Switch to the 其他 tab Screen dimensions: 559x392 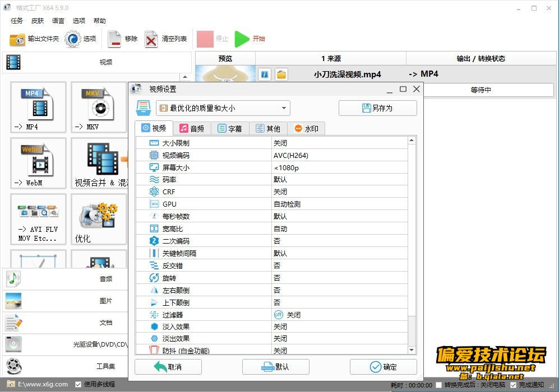coord(268,129)
